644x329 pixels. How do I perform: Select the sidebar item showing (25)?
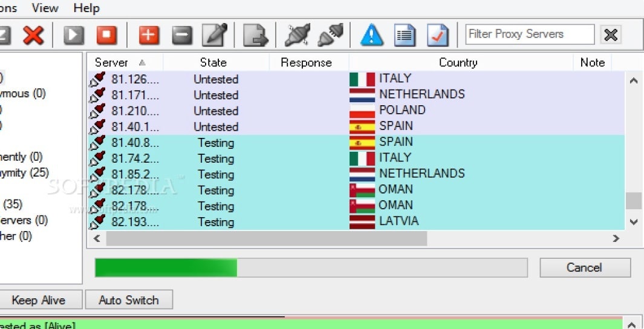pyautogui.click(x=25, y=172)
